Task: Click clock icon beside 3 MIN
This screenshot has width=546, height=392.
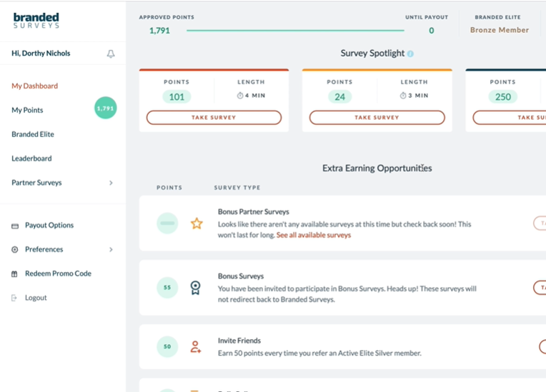Action: point(403,95)
